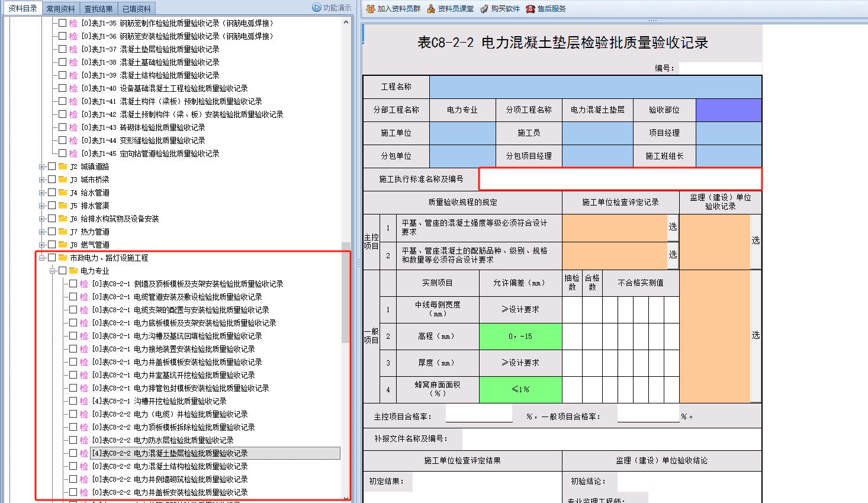
Task: Click the 检 icon for 电力井盖板安装检验批
Action: 84,492
